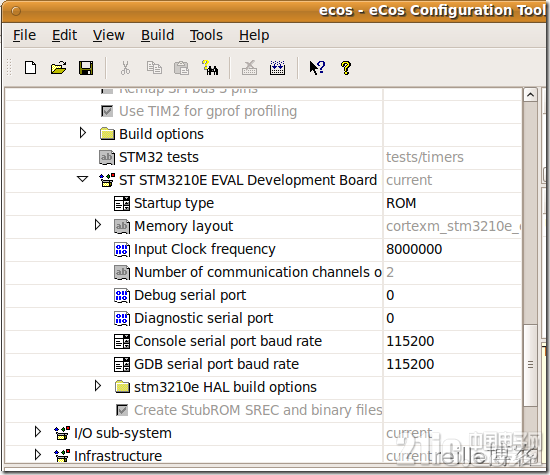Click the Memory layout text icon
550x475 pixels.
122,226
